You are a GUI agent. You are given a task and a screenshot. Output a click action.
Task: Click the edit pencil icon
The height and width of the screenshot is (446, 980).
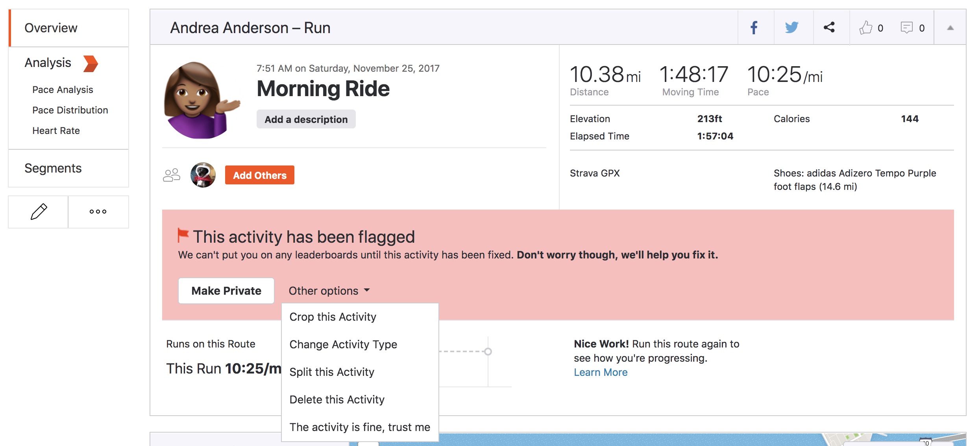(38, 212)
